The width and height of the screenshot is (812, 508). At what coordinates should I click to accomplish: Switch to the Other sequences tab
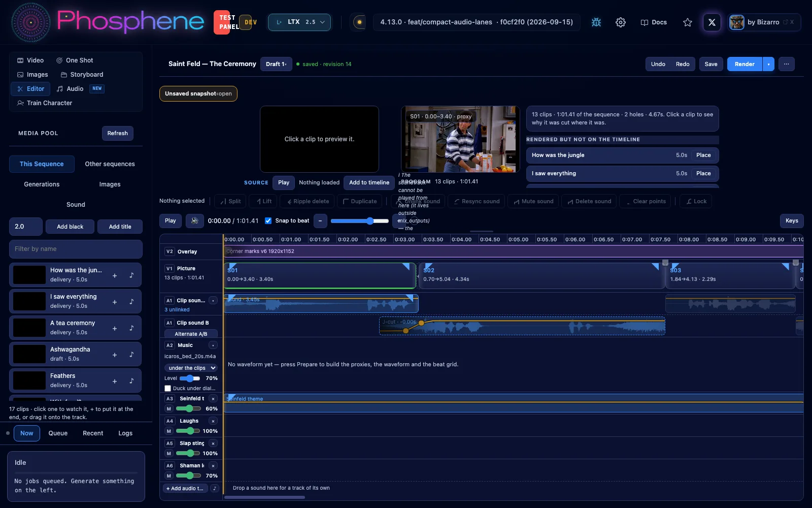[110, 164]
